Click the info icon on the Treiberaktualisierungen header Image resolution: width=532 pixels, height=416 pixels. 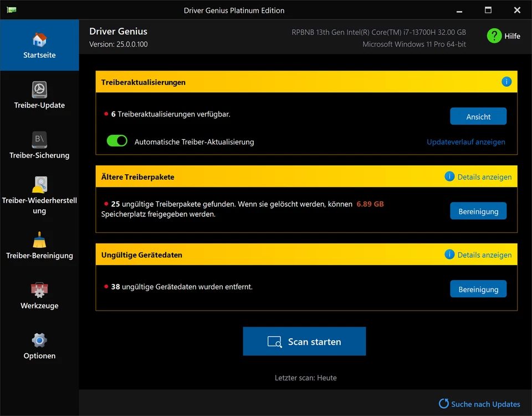pos(506,82)
